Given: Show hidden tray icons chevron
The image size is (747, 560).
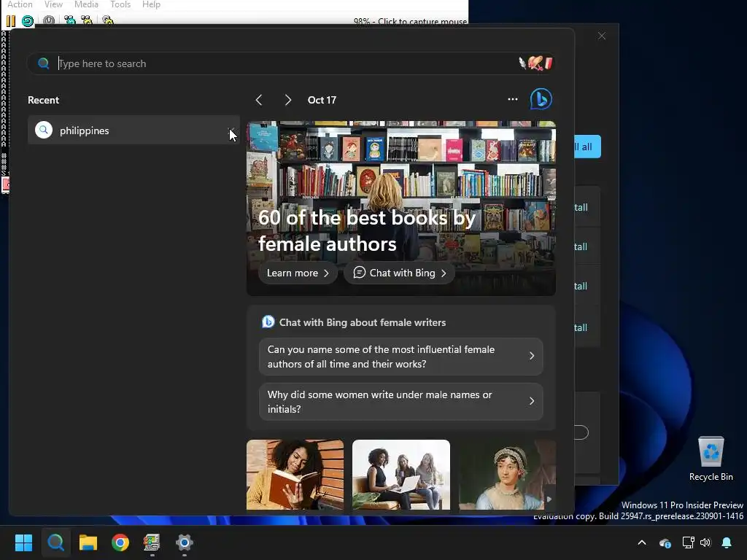Looking at the screenshot, I should tap(642, 542).
